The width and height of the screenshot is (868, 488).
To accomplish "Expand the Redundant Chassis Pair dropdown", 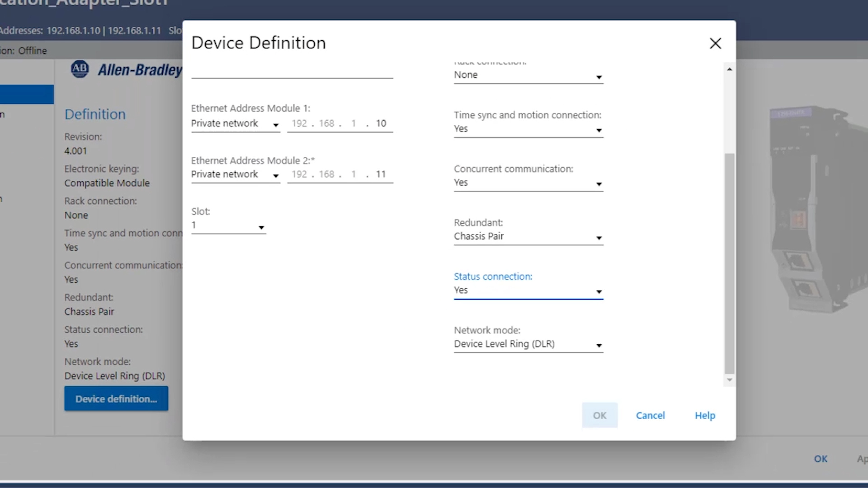I will click(528, 237).
